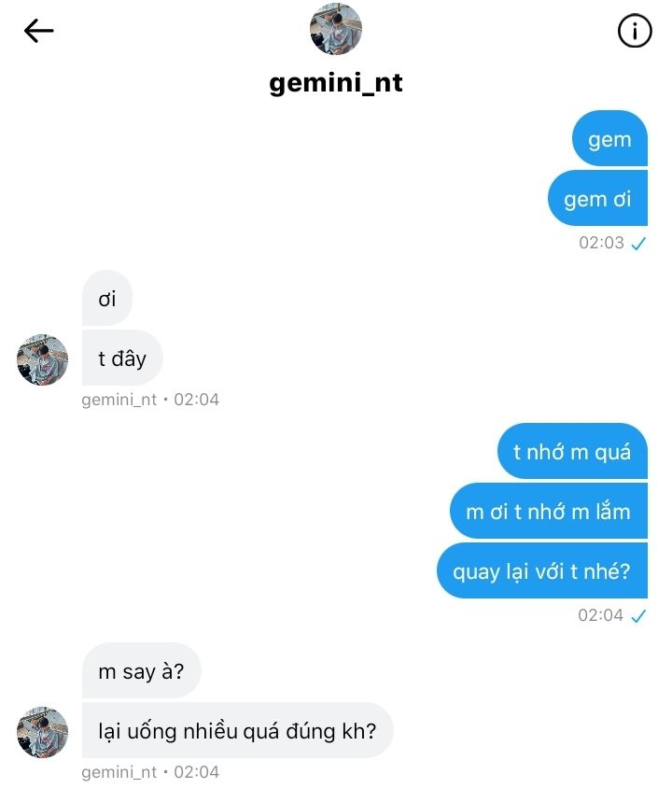This screenshot has width=672, height=788.
Task: Open gemini_nt profile picture at top
Action: (335, 29)
